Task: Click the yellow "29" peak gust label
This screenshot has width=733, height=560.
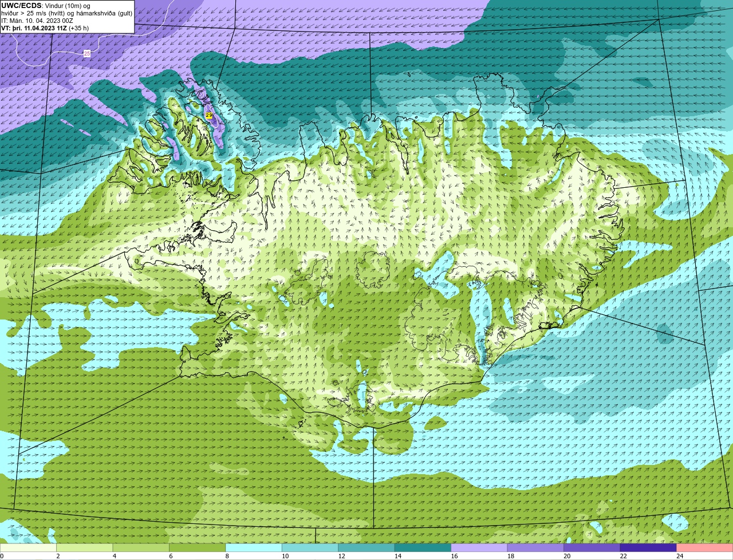Action: tap(208, 116)
